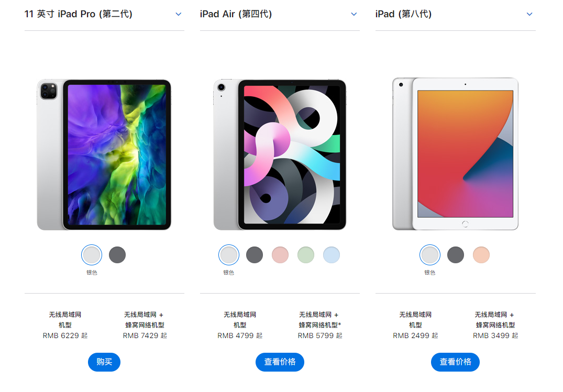563x392 pixels.
Task: Expand the iPad (第八代) dropdown chevron
Action: pyautogui.click(x=529, y=14)
